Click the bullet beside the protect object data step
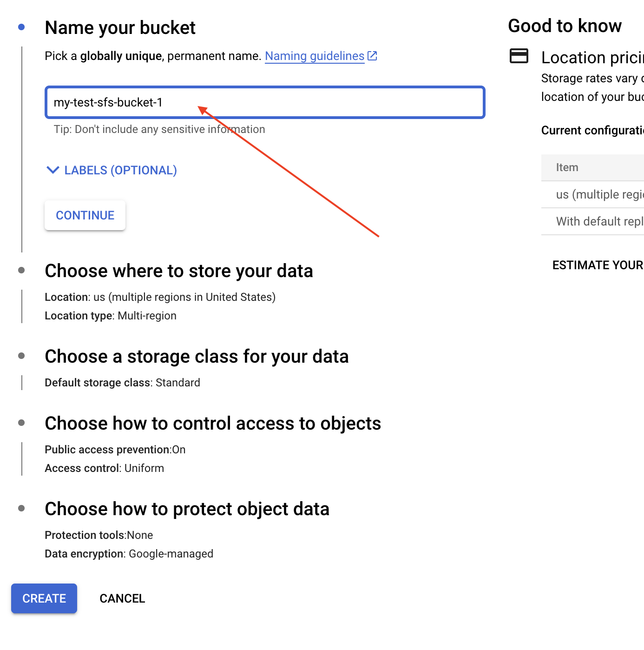 (21, 508)
